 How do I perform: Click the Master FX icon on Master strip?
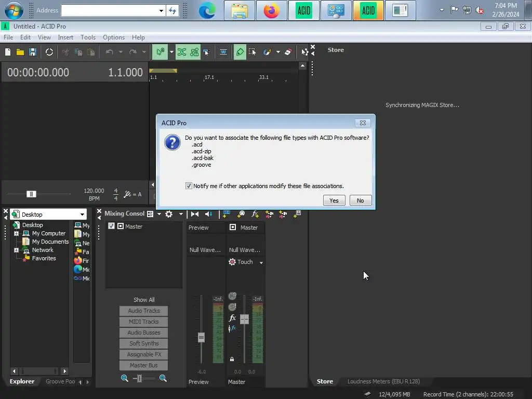tap(232, 318)
